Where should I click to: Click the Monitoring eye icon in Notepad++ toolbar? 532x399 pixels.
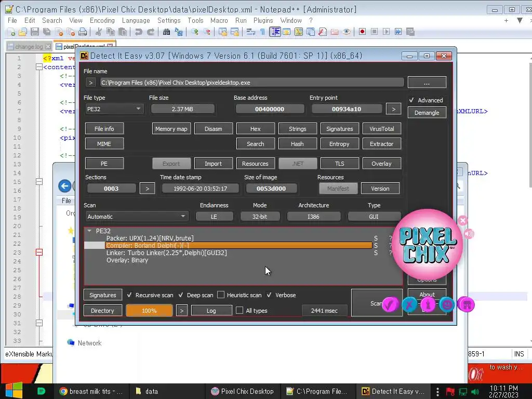coord(347,32)
